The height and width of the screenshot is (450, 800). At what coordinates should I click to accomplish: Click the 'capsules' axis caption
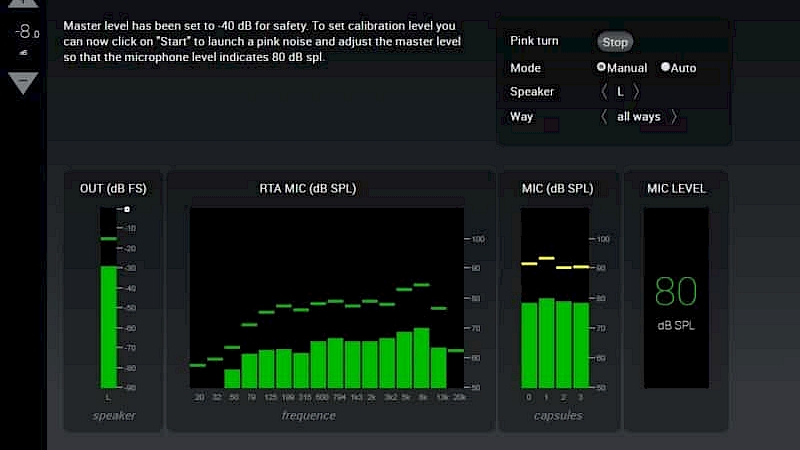click(558, 416)
